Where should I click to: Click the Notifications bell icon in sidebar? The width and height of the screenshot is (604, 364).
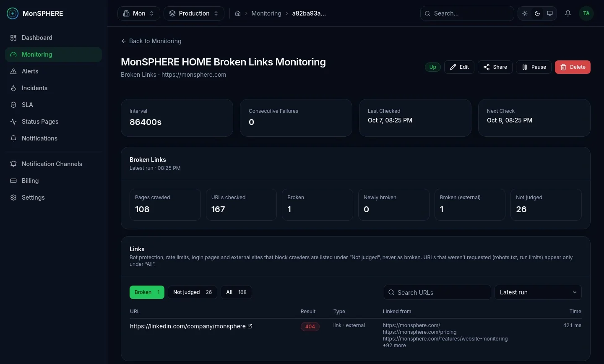13,138
